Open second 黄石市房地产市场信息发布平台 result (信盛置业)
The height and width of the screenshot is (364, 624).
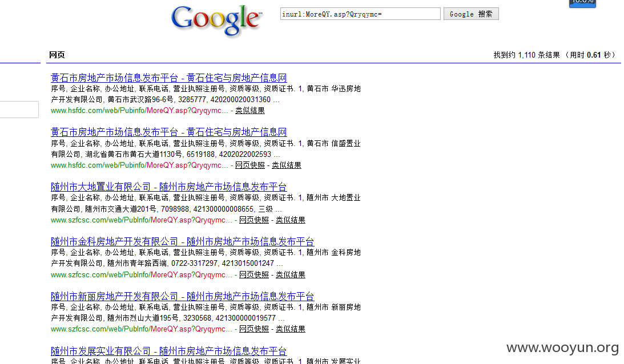(x=169, y=132)
